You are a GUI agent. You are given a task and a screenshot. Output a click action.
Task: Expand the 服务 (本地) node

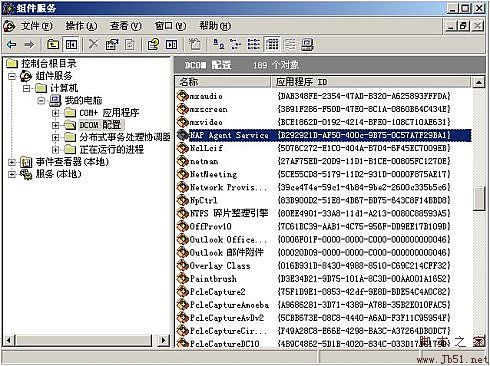12,174
